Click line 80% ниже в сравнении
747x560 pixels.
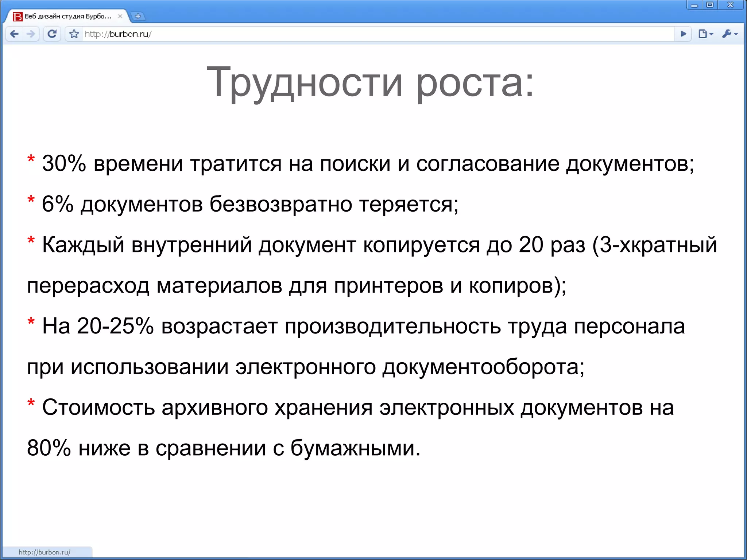[224, 448]
